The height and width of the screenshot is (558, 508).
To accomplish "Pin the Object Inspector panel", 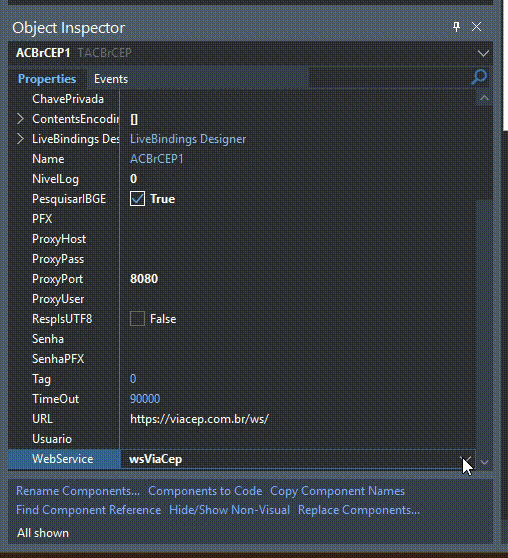I will pos(456,27).
